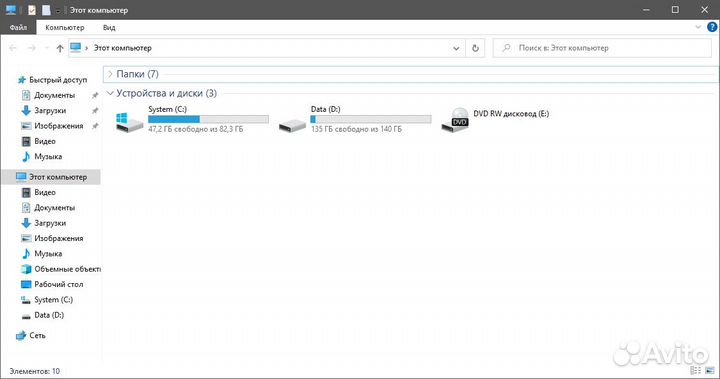Click Этот компьютер in the address bar path
This screenshot has width=720, height=379.
tap(122, 48)
